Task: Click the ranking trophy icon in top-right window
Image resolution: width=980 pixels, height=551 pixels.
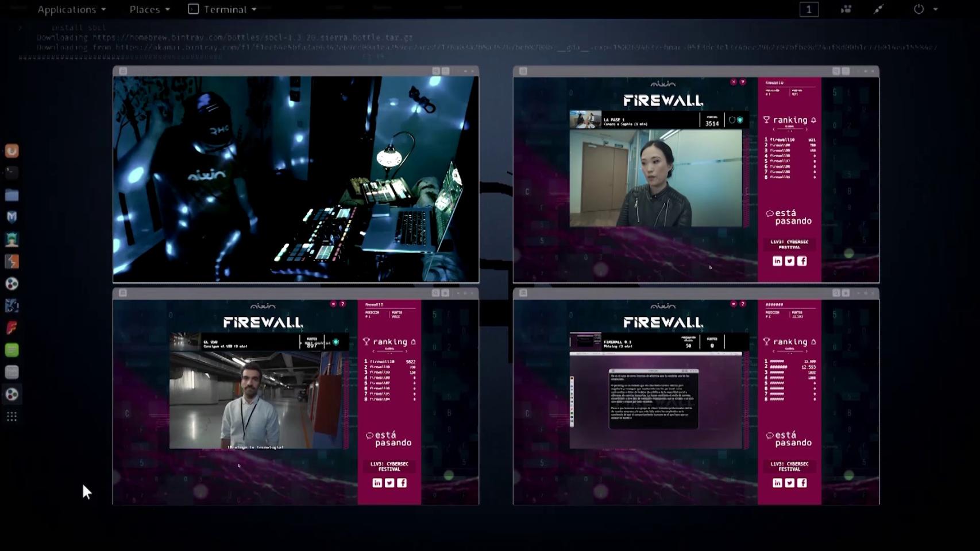Action: (766, 120)
